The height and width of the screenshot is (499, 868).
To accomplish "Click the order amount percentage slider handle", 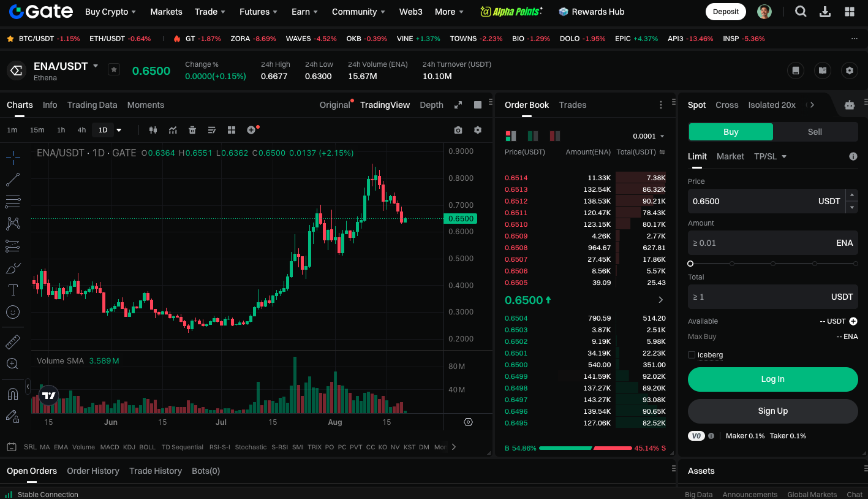I will click(x=690, y=264).
